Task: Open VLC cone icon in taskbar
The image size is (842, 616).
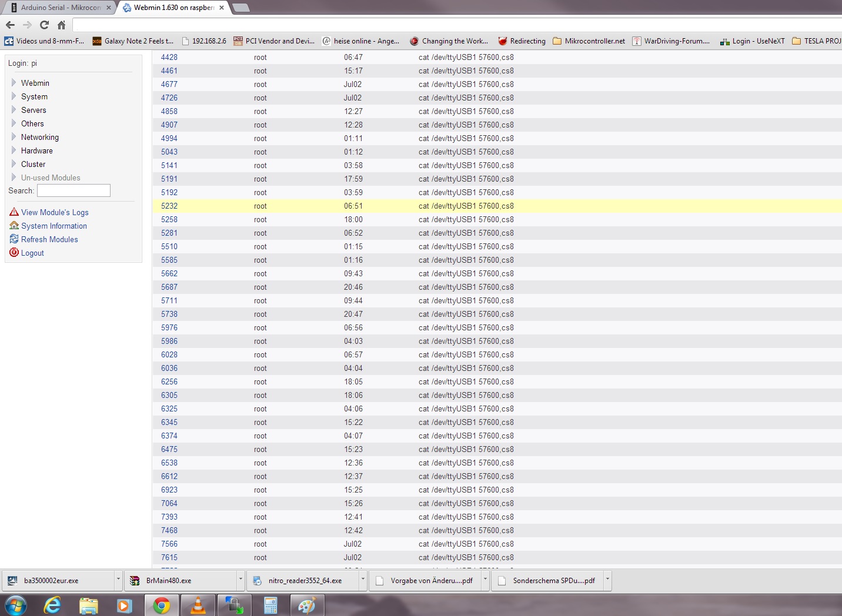Action: click(x=198, y=605)
